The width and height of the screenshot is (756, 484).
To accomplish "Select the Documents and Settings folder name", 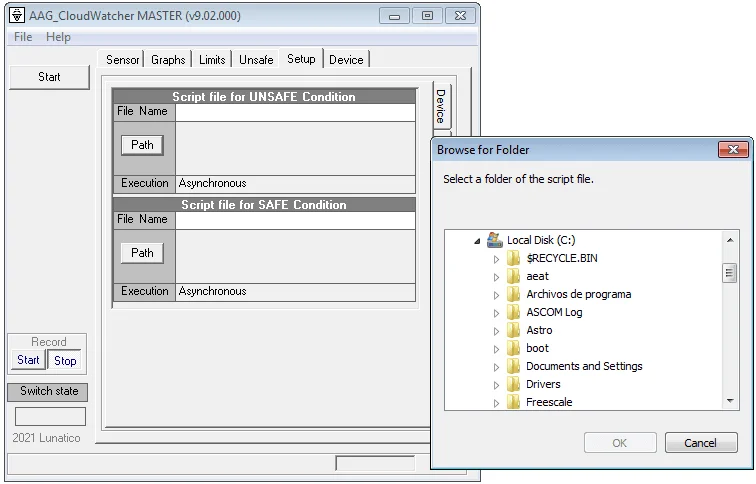I will click(584, 366).
